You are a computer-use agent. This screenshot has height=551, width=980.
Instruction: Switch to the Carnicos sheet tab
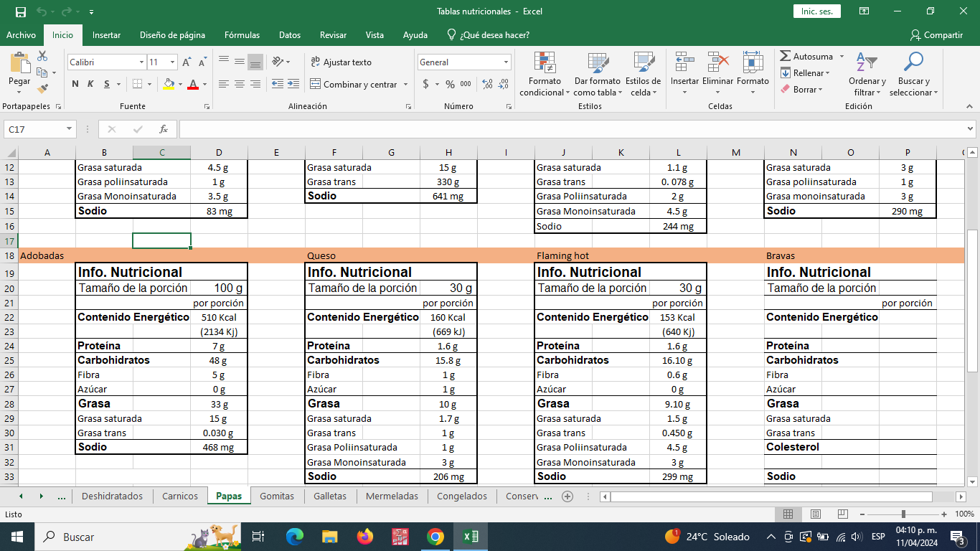tap(180, 496)
